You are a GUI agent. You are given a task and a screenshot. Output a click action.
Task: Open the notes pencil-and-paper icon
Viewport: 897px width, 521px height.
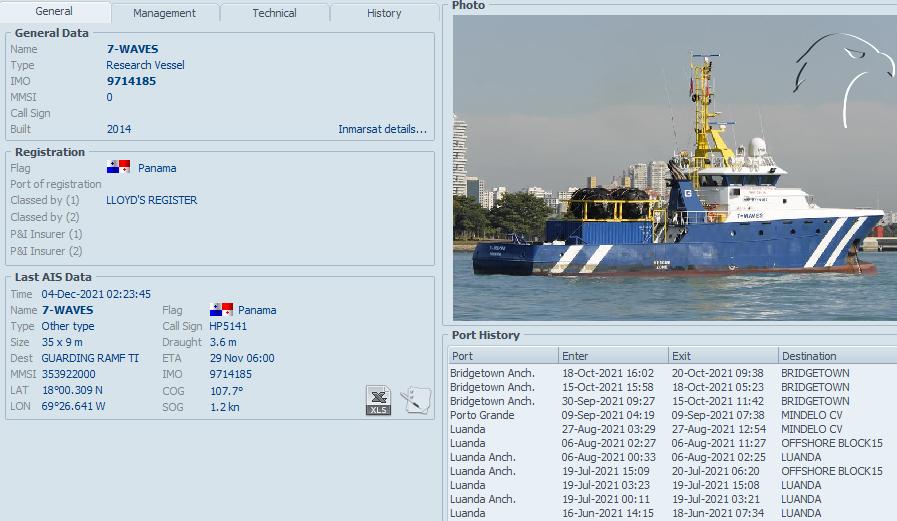pyautogui.click(x=416, y=400)
